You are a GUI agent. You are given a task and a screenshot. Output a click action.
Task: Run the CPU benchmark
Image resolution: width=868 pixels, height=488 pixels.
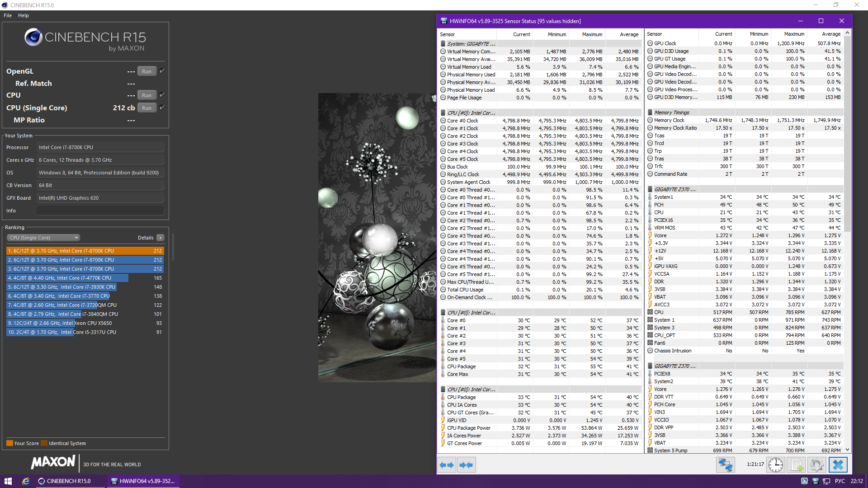coord(146,95)
